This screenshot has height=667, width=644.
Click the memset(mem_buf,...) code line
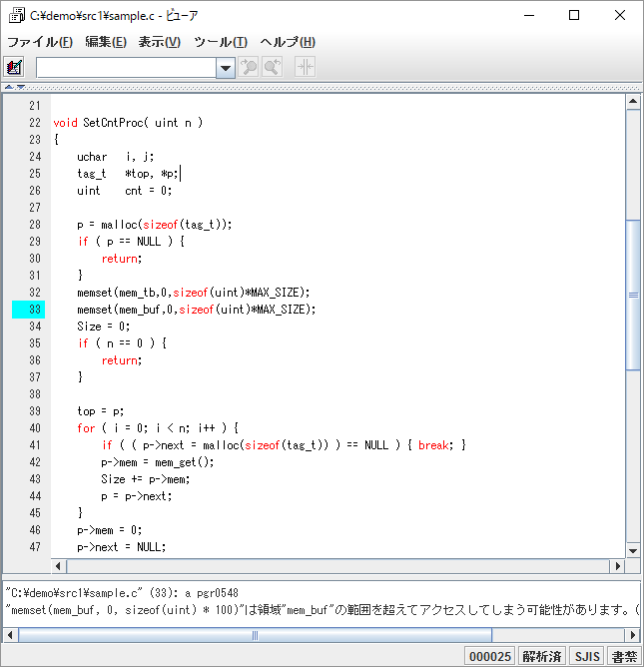[197, 310]
